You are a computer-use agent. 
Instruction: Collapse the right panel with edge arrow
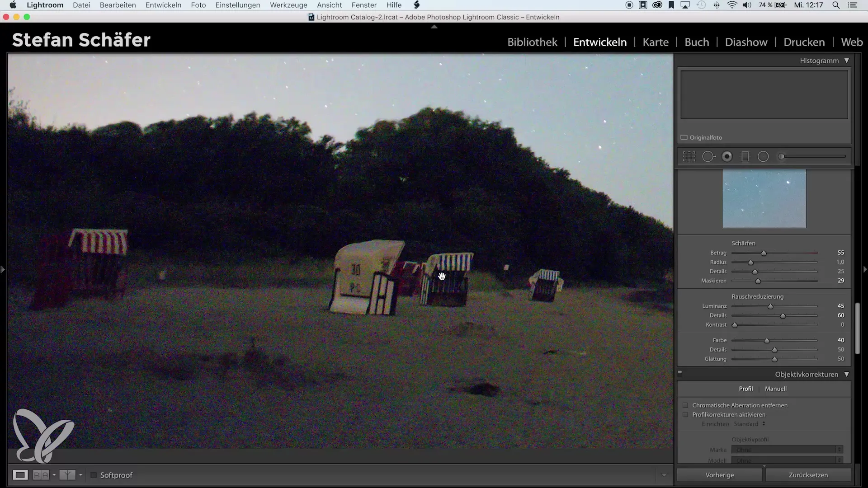pos(865,269)
